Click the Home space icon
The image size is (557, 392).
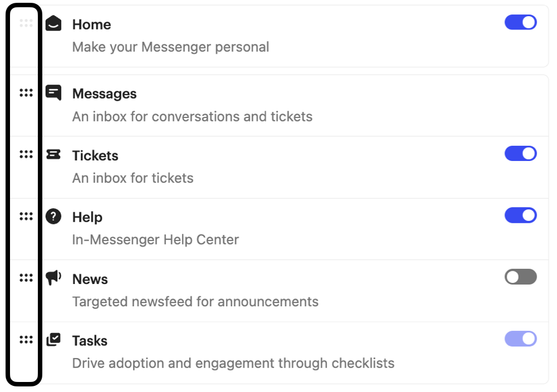coord(53,23)
